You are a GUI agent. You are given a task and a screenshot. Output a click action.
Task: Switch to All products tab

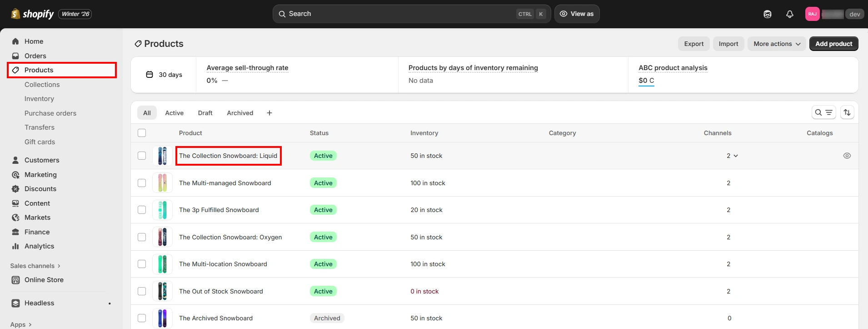pos(147,113)
